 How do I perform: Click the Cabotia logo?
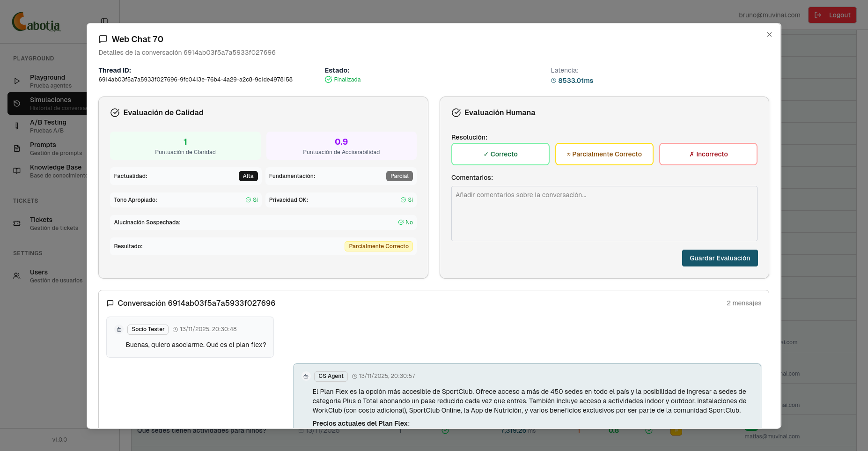click(x=37, y=22)
